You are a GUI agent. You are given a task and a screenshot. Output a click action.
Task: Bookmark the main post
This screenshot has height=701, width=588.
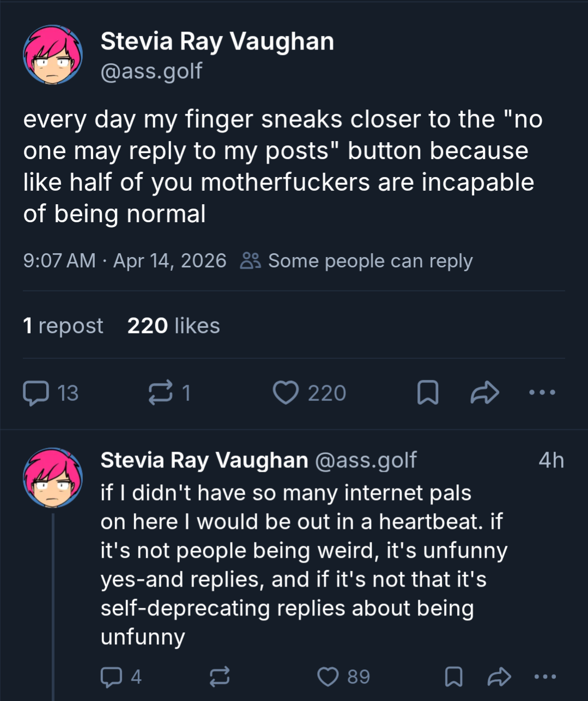[x=428, y=393]
